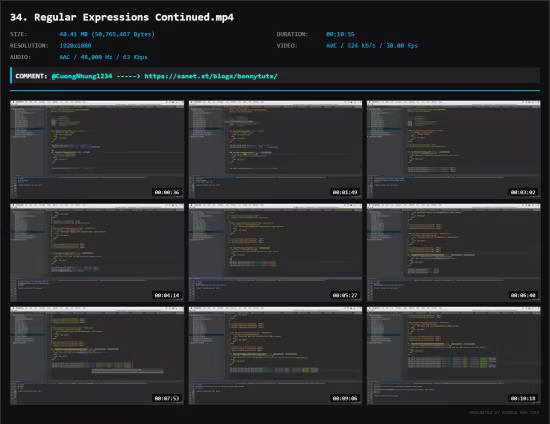Click the video value AVC / 524 kb/s
The image size is (550, 424).
372,46
